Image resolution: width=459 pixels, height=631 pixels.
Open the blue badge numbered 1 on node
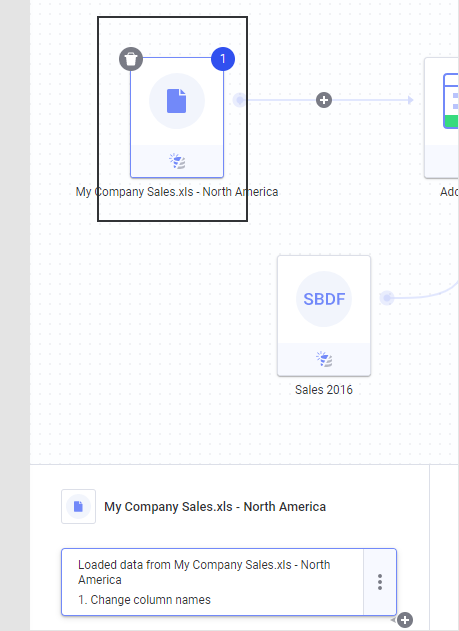(x=223, y=59)
